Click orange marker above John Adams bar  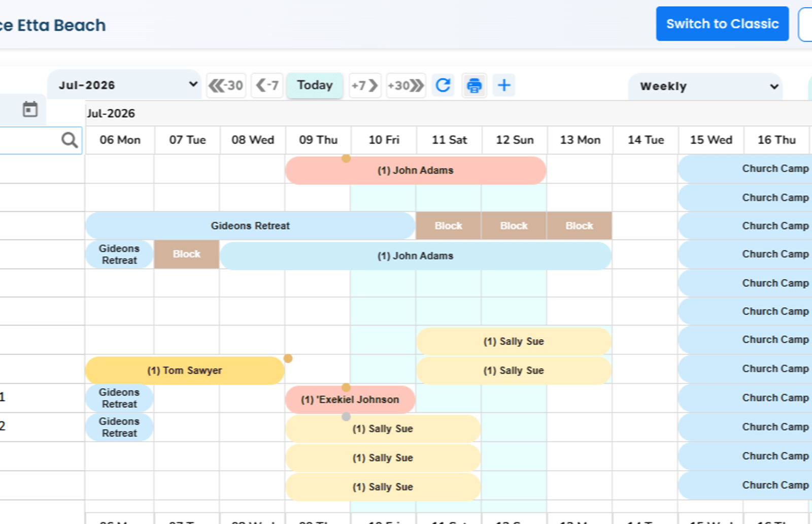pyautogui.click(x=346, y=158)
